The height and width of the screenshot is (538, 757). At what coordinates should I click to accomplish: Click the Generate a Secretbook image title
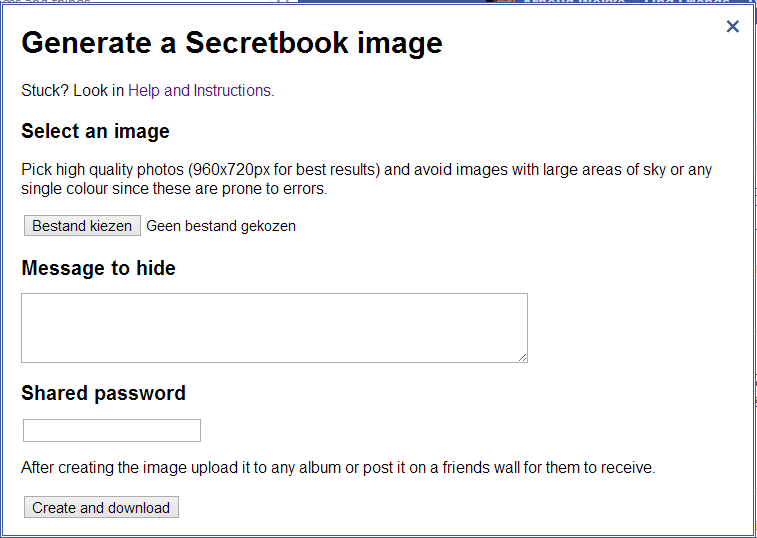pos(231,43)
